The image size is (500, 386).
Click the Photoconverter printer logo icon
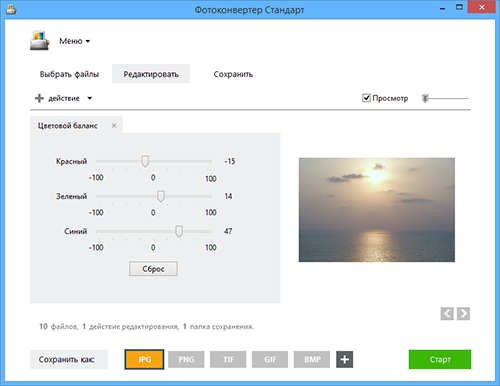[x=40, y=40]
